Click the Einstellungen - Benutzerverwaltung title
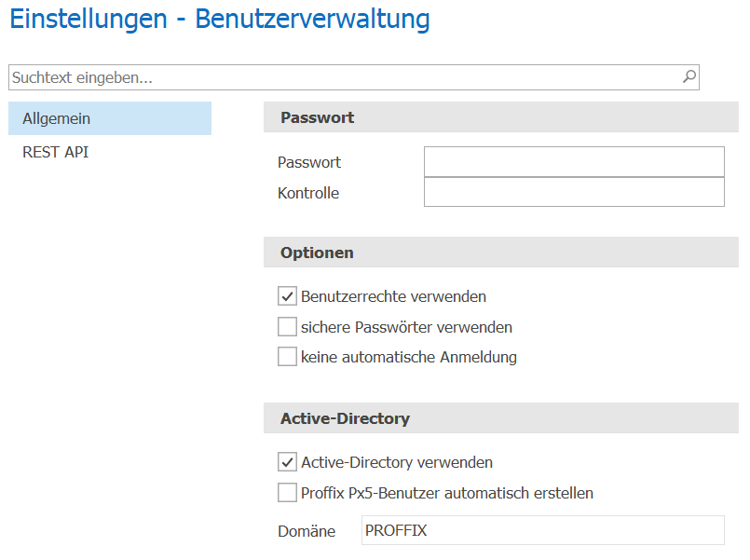Image resolution: width=750 pixels, height=560 pixels. 220,20
